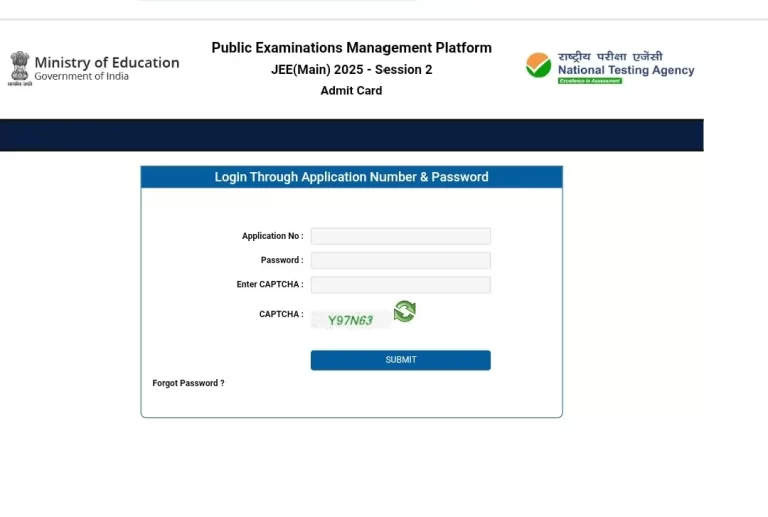Open the Forgot Password link
The width and height of the screenshot is (768, 517).
click(188, 383)
